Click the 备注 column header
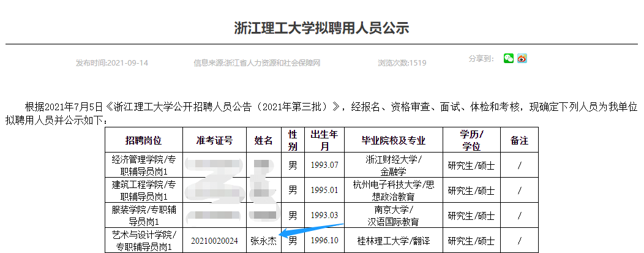Image resolution: width=644 pixels, height=253 pixels. (519, 140)
